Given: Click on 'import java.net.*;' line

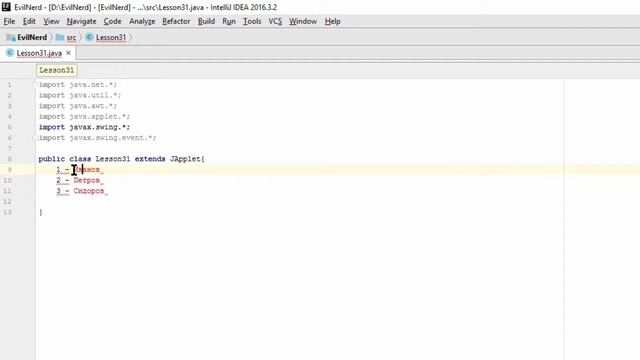Looking at the screenshot, I should (78, 85).
